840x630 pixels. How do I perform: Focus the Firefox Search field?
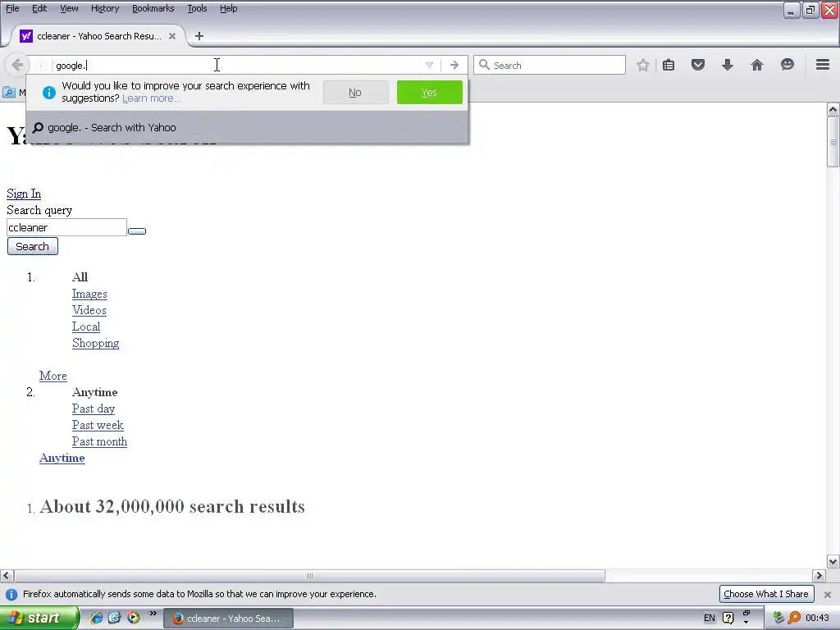pos(550,66)
